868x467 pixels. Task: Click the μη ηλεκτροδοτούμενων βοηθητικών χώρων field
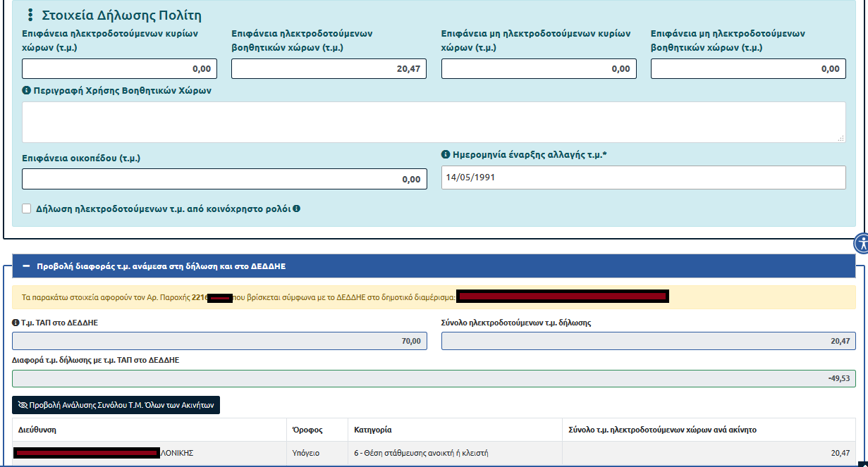pyautogui.click(x=748, y=68)
